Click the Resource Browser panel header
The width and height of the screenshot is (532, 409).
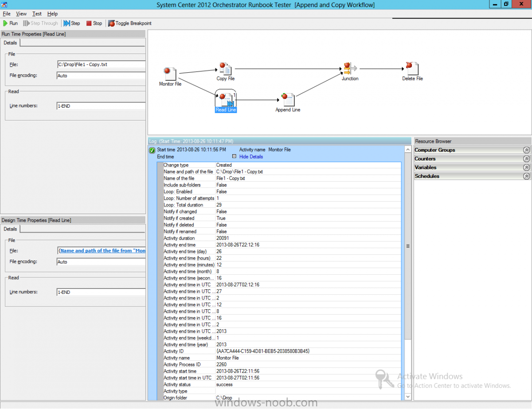[473, 141]
